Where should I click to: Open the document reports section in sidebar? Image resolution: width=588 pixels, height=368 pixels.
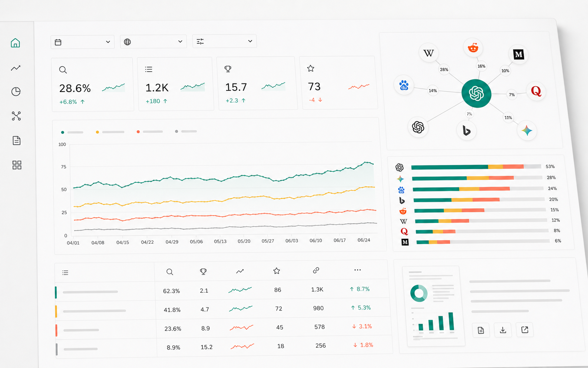click(x=16, y=141)
